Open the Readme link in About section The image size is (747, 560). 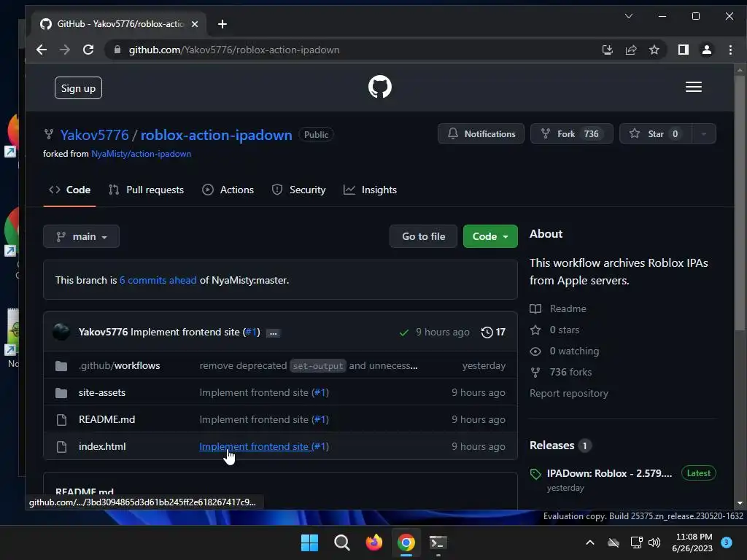(x=558, y=308)
